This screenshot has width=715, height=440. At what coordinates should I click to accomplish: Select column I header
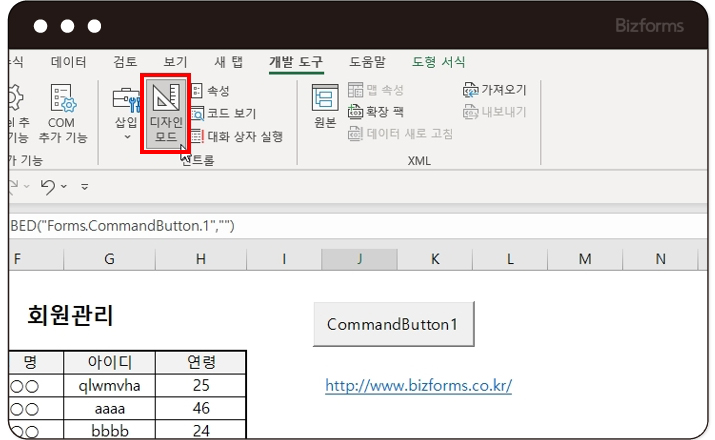point(284,259)
